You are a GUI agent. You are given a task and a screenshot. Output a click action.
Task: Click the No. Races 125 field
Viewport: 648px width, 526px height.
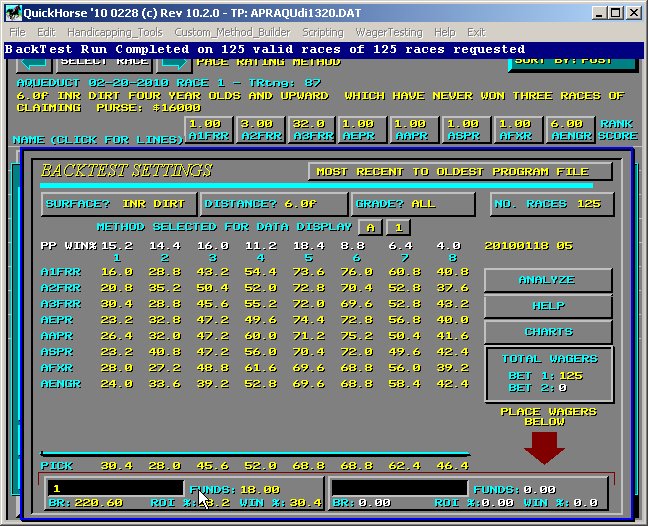click(x=552, y=204)
